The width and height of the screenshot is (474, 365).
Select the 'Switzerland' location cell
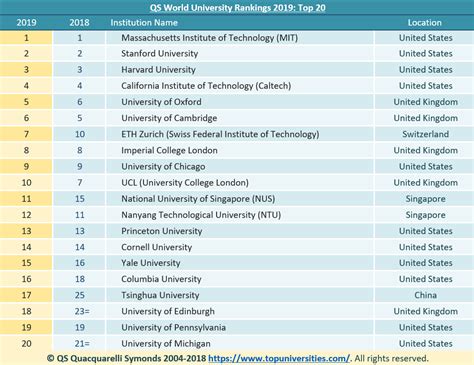tap(425, 134)
